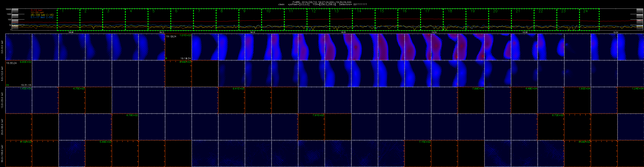The width and height of the screenshot is (644, 167).
Task: Click the 3.0-6.0 keV row label
Action: click(x=2, y=47)
